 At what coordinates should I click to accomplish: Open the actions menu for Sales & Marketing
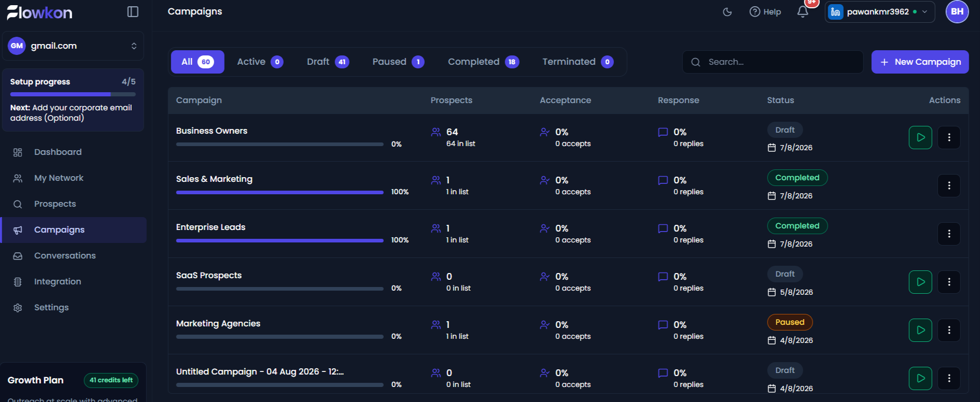tap(949, 186)
